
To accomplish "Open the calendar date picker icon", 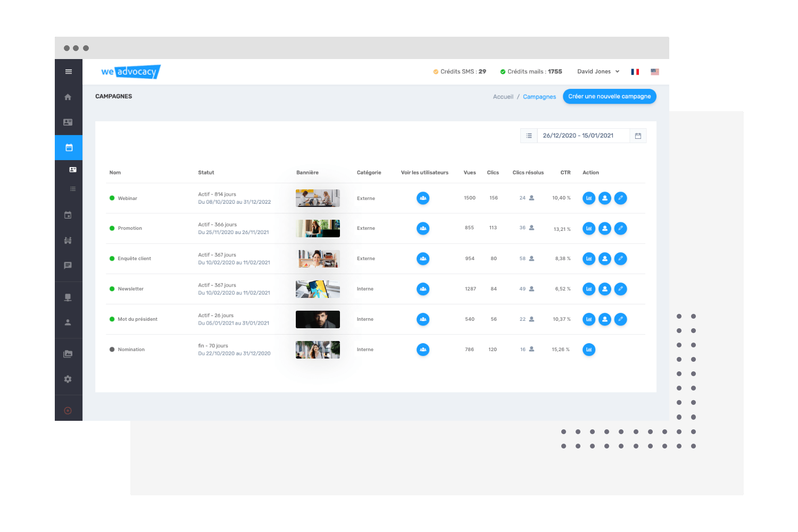I will [x=638, y=136].
